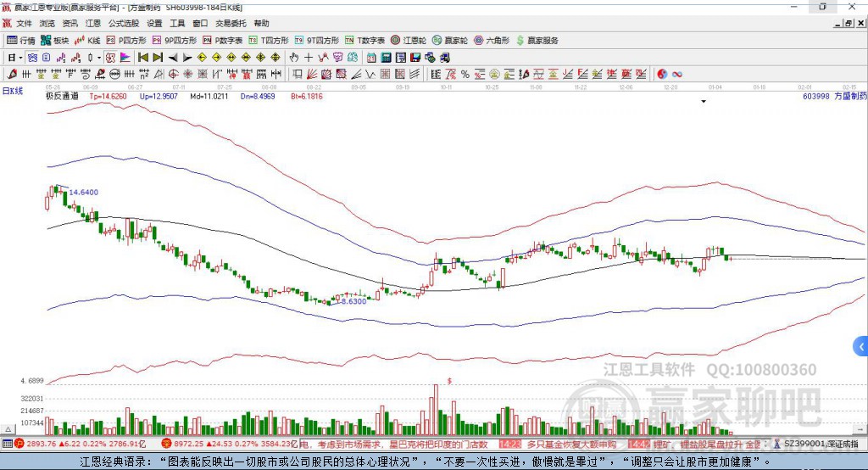This screenshot has width=868, height=470.
Task: Click the small black triangle above chart
Action: 704,102
